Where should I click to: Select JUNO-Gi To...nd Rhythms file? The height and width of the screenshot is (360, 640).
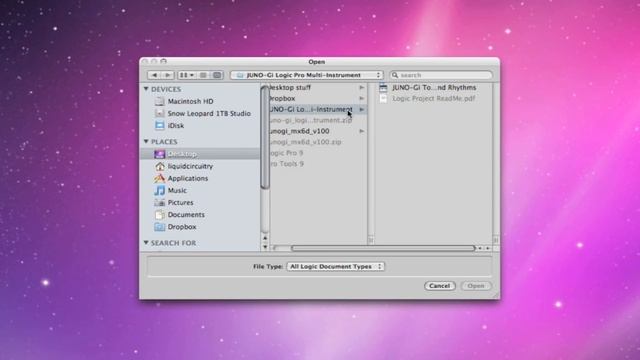point(434,87)
